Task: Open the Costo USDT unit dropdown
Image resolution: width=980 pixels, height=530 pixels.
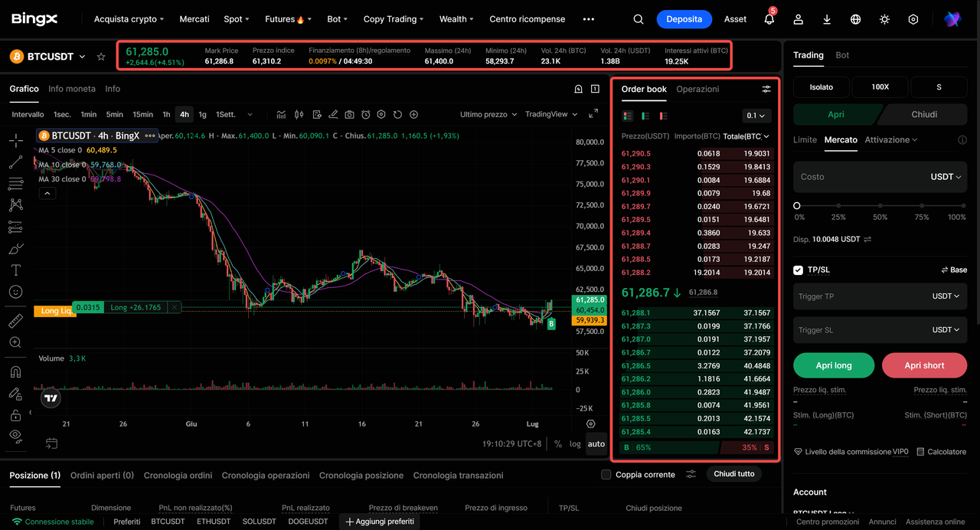Action: click(946, 177)
